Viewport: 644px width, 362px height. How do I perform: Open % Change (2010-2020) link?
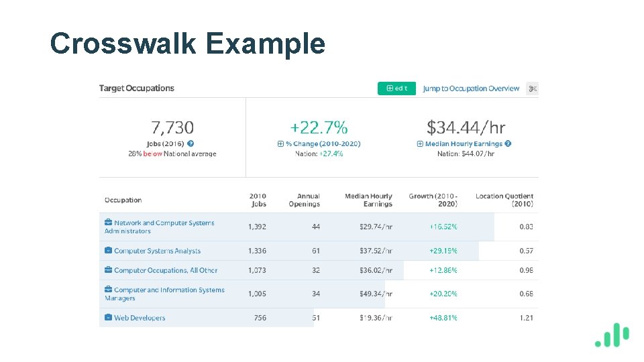coord(323,143)
